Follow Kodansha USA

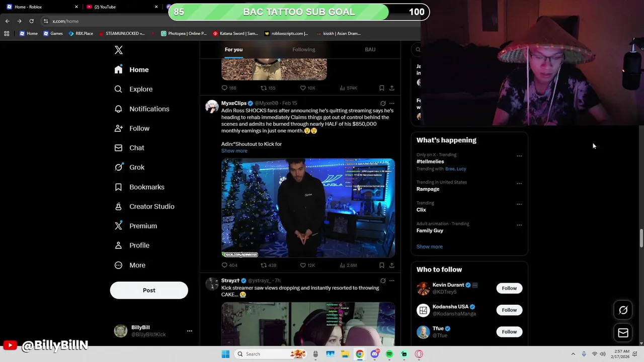click(x=509, y=310)
